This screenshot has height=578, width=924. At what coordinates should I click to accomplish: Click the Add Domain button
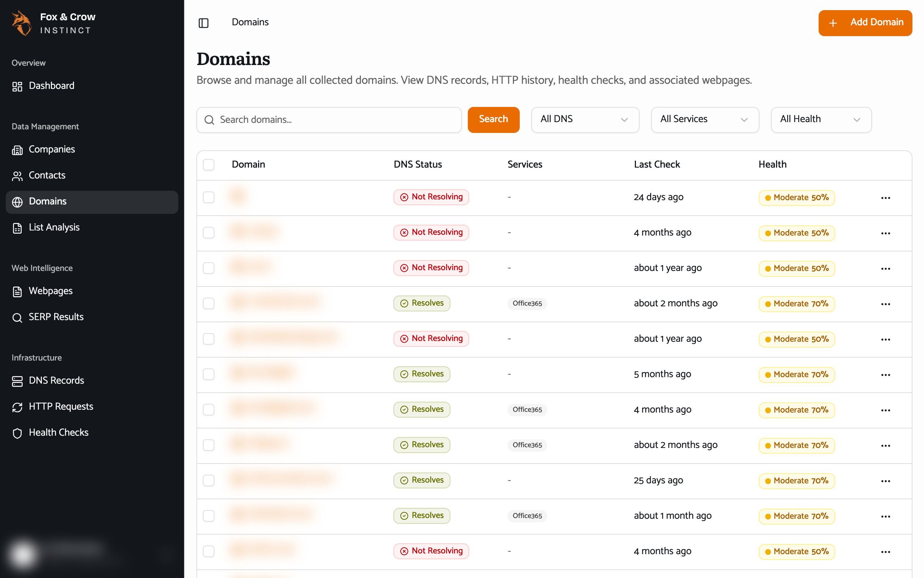point(865,23)
